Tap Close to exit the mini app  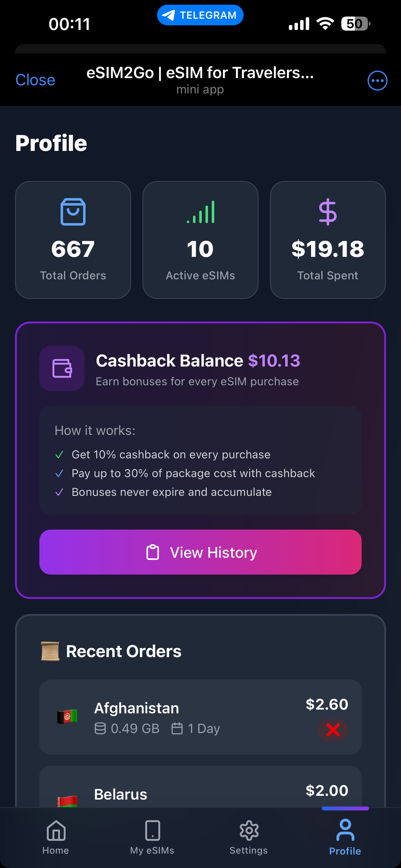[x=35, y=80]
